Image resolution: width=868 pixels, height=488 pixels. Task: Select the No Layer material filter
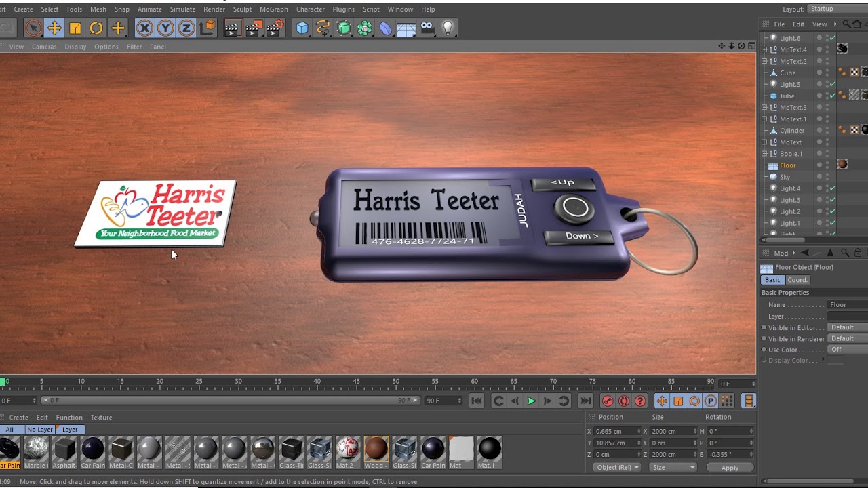click(x=39, y=430)
